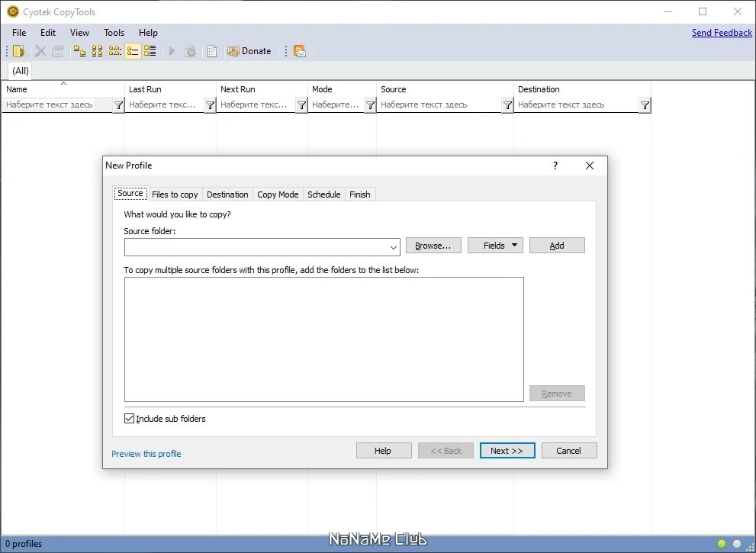Viewport: 756px width, 553px height.
Task: Close the New Profile dialog
Action: tap(589, 166)
